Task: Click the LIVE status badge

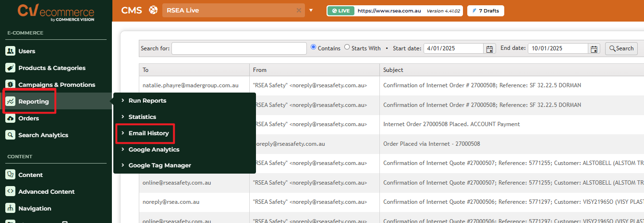Action: 340,10
